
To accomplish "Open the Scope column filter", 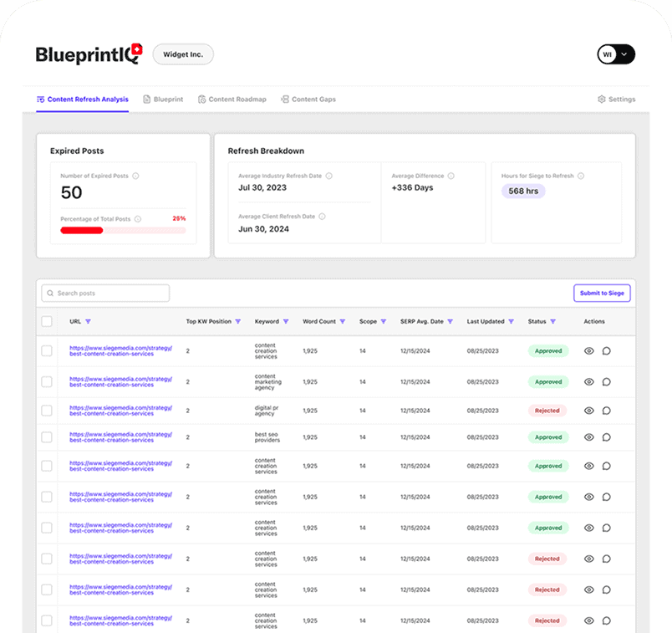I will tap(384, 322).
